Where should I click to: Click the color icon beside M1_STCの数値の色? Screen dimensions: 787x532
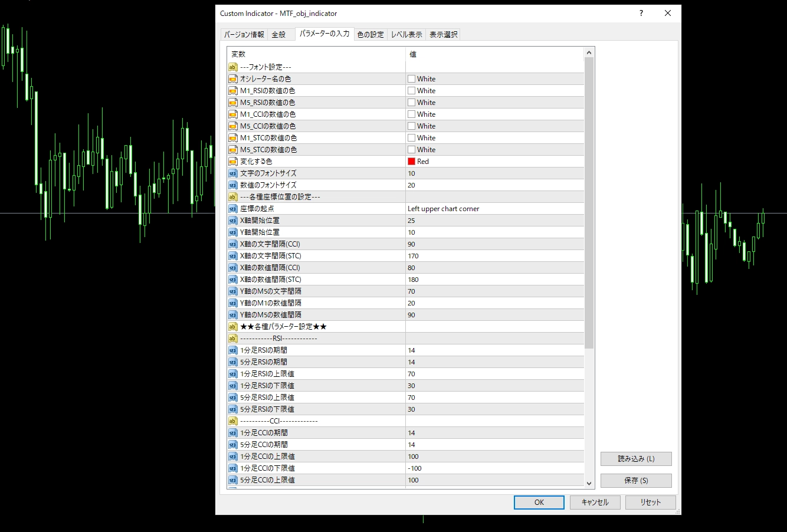pos(233,138)
